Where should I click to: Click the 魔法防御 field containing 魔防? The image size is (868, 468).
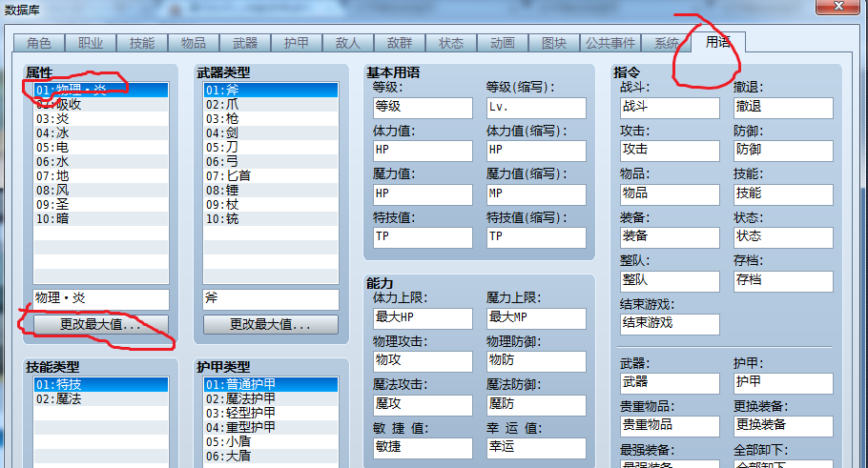click(536, 405)
